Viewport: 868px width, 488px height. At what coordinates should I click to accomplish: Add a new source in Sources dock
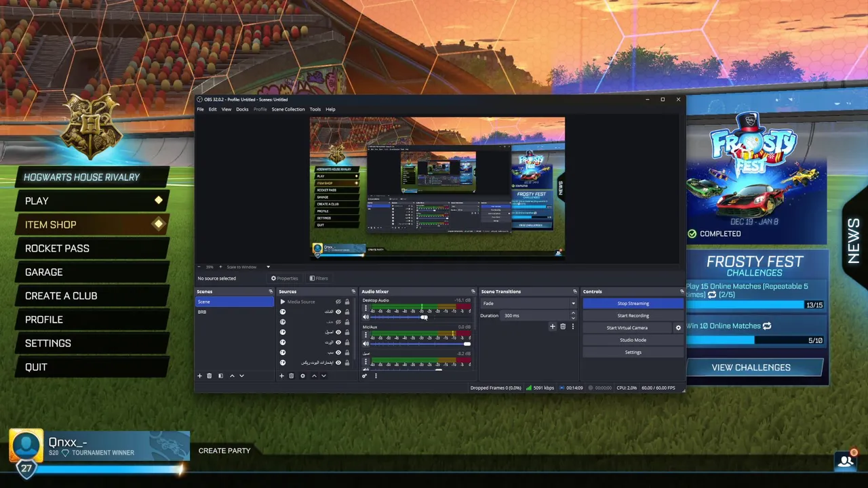point(281,375)
